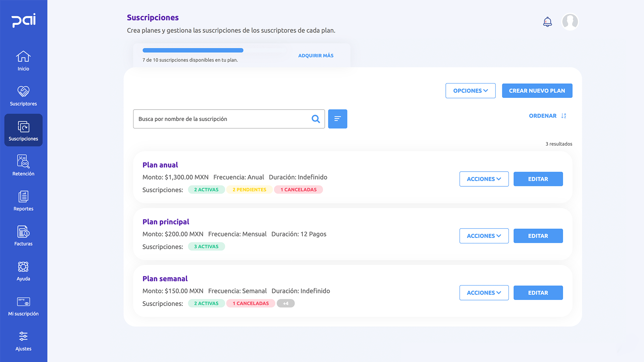The height and width of the screenshot is (362, 644).
Task: Click the 2 PENDIENTES badge
Action: pos(249,190)
